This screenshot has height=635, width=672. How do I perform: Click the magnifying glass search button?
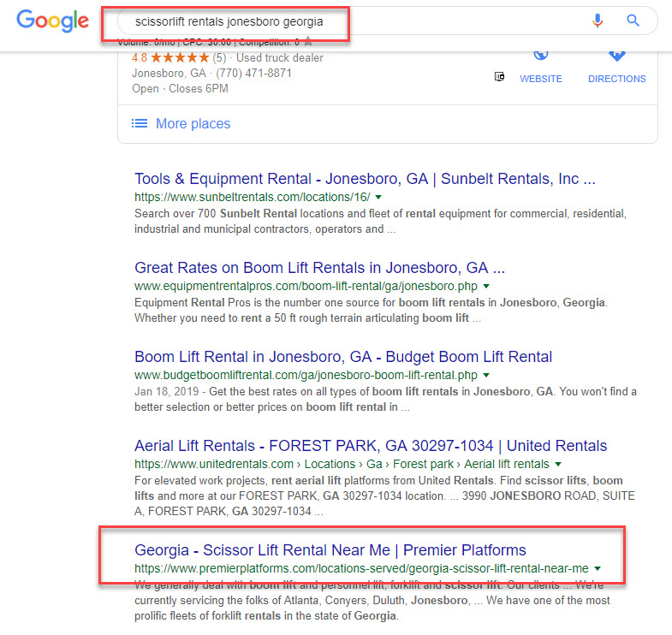633,21
